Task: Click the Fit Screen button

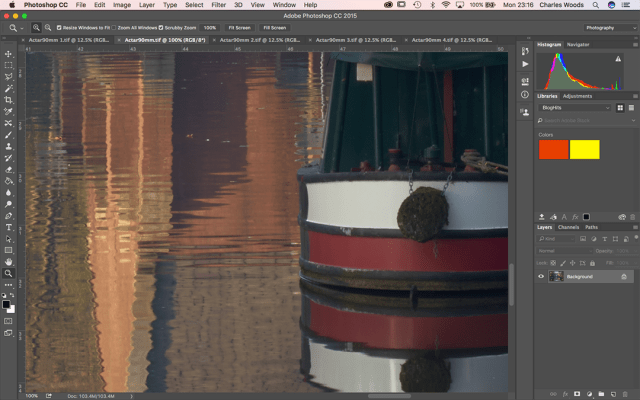Action: (x=239, y=28)
